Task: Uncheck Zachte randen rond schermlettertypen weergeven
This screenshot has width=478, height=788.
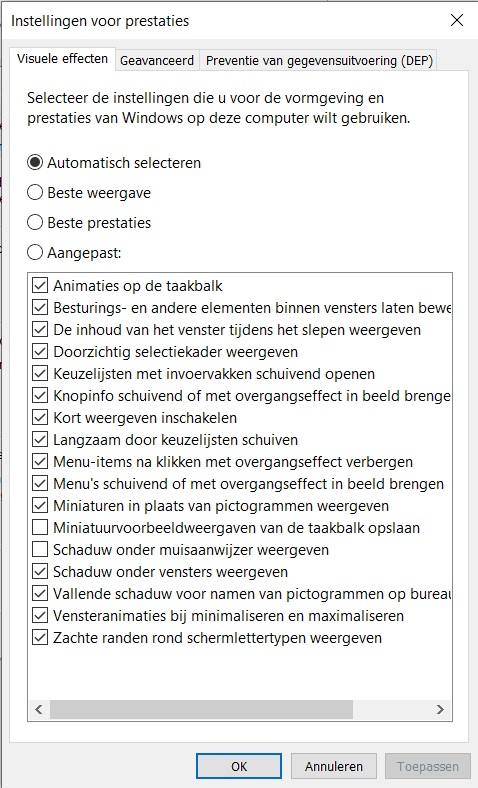Action: pos(40,638)
